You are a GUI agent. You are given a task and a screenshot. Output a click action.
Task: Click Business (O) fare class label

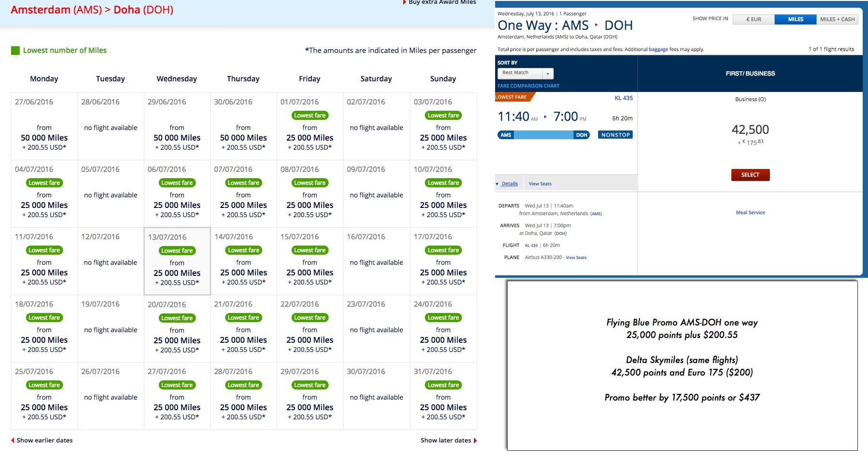click(750, 100)
